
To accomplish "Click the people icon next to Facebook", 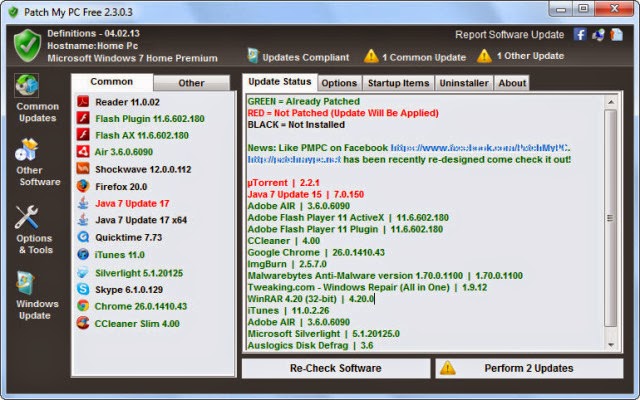I will (x=598, y=35).
